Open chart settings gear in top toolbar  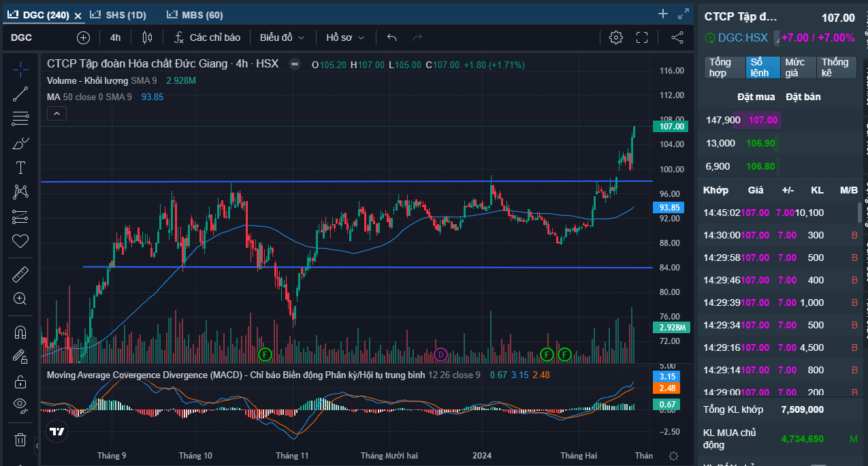tap(615, 37)
